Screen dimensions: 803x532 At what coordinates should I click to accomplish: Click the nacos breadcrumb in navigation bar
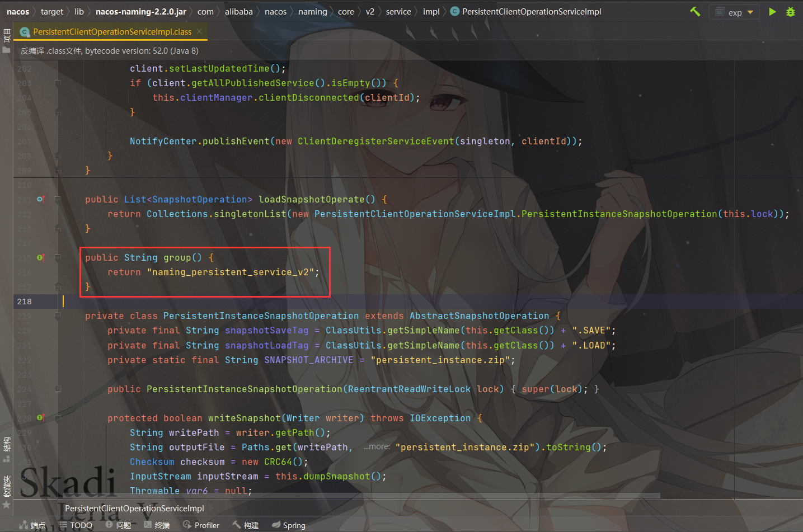(18, 11)
